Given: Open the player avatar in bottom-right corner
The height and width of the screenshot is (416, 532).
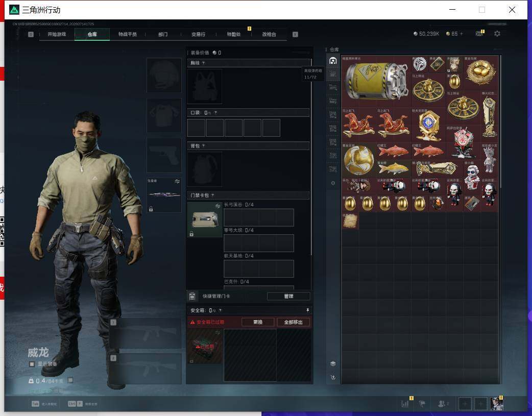Looking at the screenshot, I should pos(497,403).
